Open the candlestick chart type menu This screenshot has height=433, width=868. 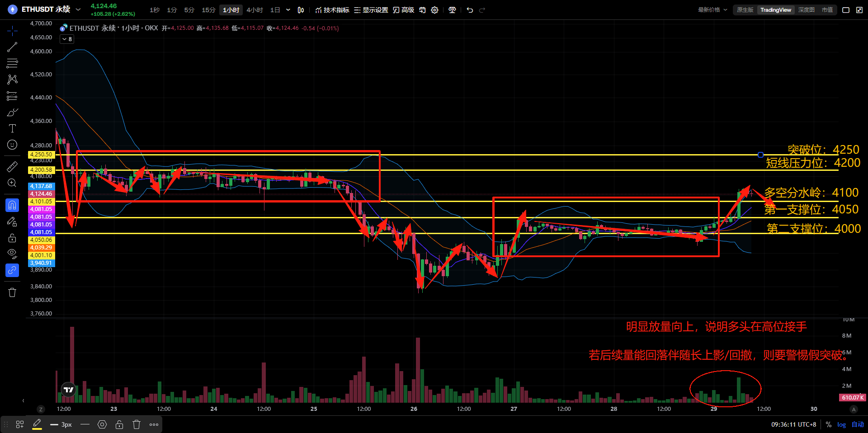point(301,10)
